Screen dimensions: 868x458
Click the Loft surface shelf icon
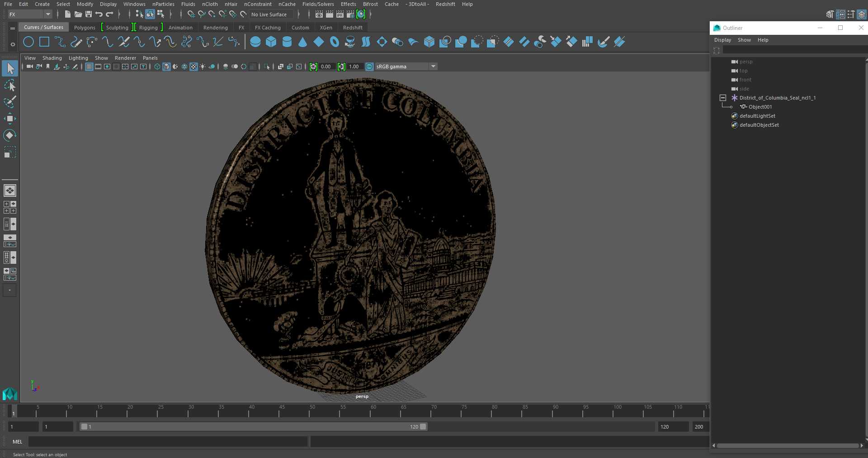366,42
